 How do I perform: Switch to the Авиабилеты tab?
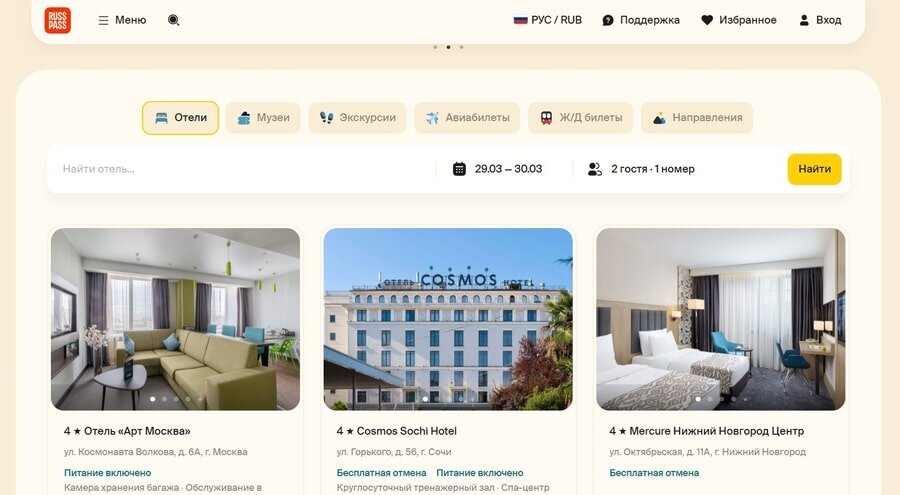(467, 118)
